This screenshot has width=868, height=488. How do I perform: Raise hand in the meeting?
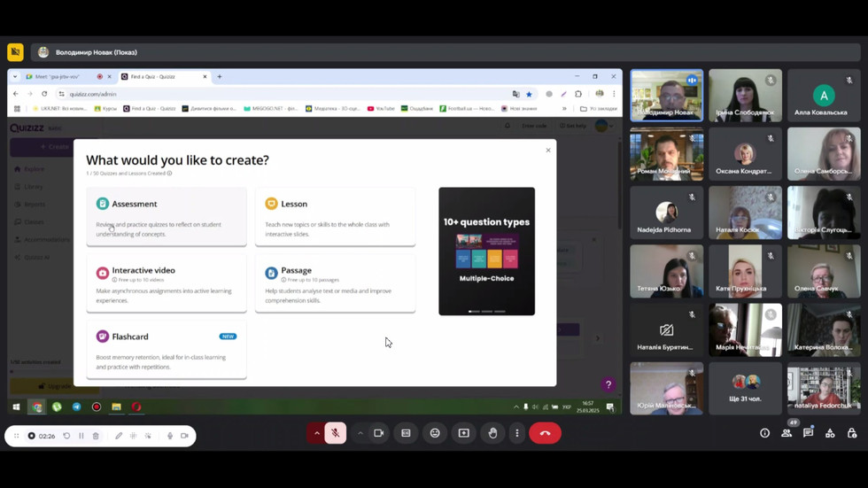click(x=492, y=433)
